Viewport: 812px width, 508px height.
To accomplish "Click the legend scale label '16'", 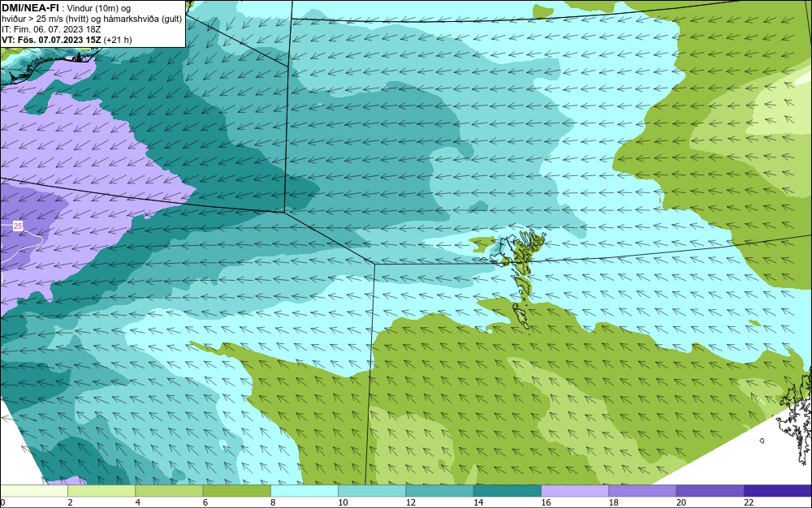I will click(x=546, y=502).
